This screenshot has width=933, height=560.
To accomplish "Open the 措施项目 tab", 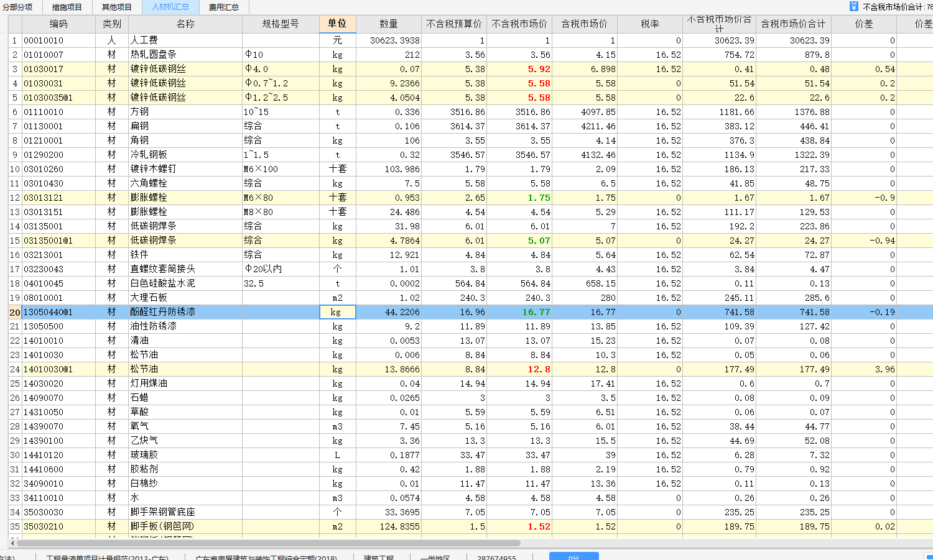I will click(67, 7).
